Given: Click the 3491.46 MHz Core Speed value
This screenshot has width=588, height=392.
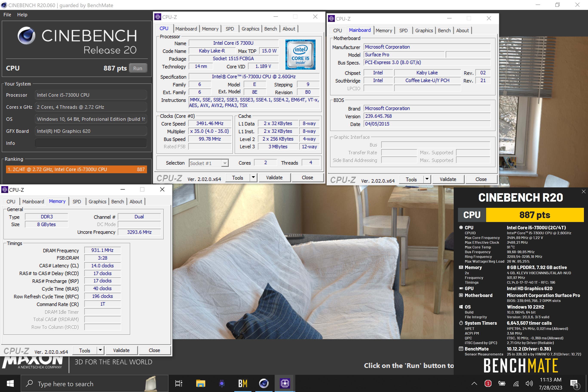Looking at the screenshot, I should (x=210, y=124).
